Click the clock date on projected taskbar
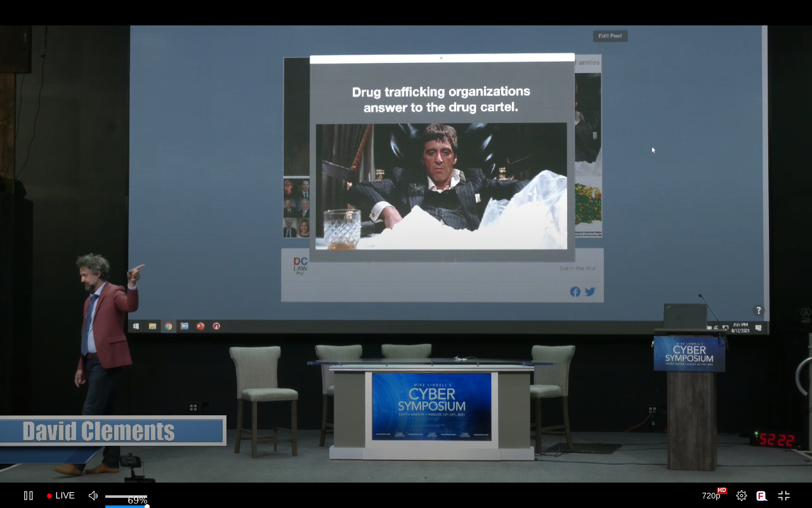The height and width of the screenshot is (508, 812). 740,328
